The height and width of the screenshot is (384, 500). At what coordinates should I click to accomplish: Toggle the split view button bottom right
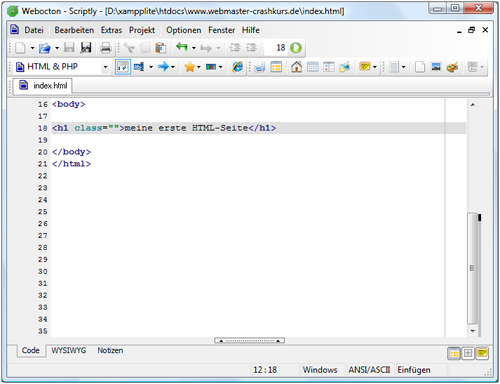pyautogui.click(x=468, y=353)
